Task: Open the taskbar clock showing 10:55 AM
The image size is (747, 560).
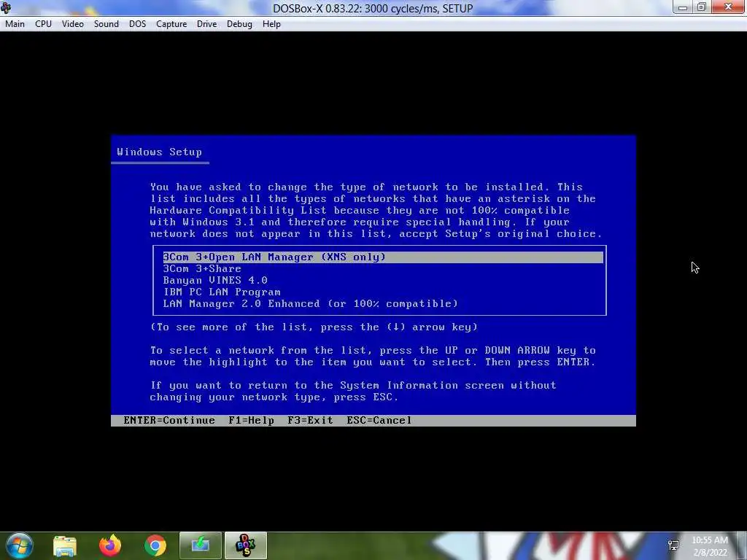Action: [x=710, y=546]
